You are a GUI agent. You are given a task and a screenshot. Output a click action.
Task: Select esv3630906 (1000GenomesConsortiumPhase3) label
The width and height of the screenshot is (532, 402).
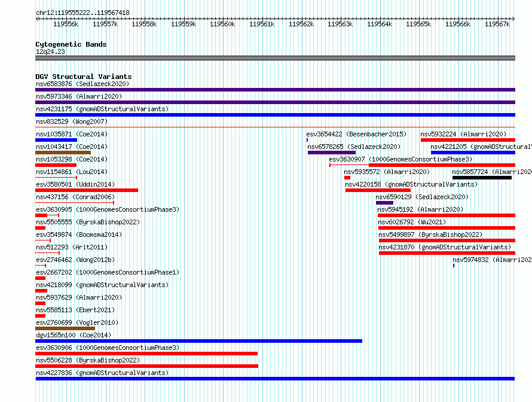coord(108,348)
